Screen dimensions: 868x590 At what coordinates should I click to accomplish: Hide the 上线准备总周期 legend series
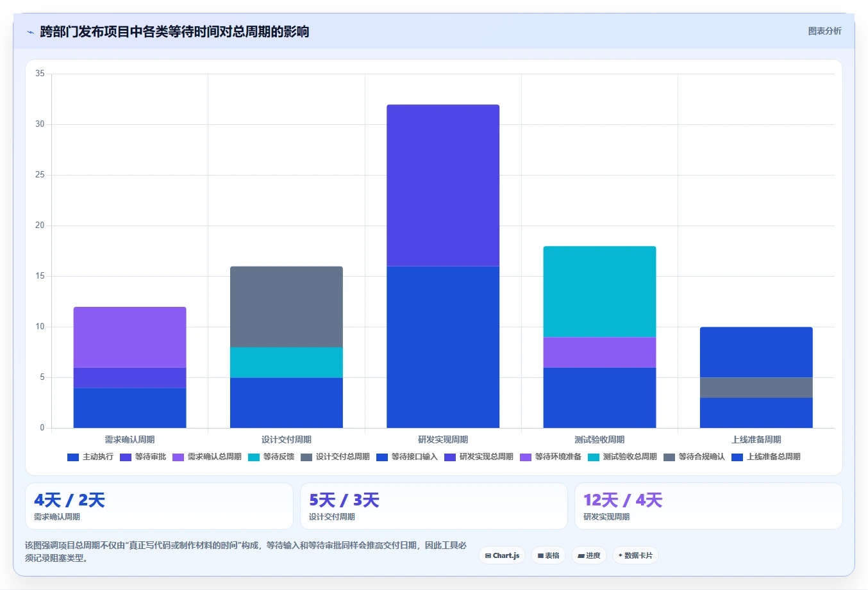pos(766,457)
